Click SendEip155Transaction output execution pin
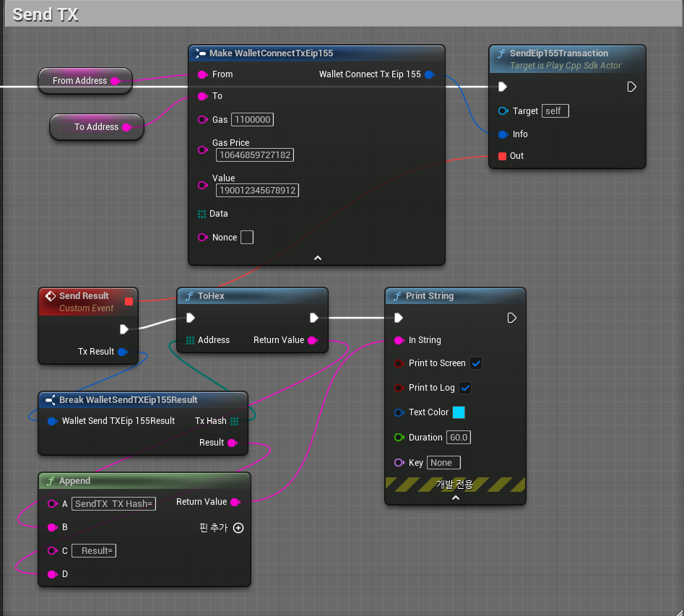Image resolution: width=684 pixels, height=616 pixels. [x=631, y=87]
